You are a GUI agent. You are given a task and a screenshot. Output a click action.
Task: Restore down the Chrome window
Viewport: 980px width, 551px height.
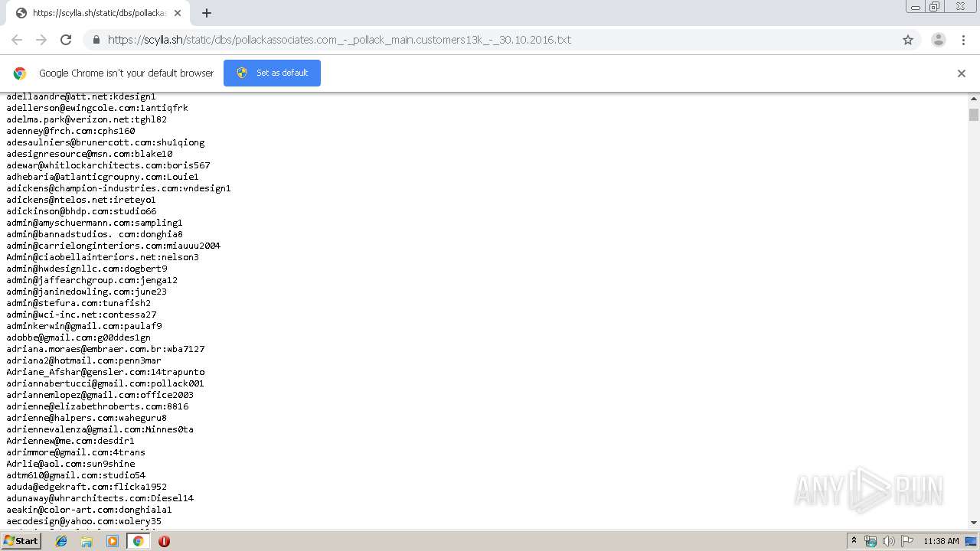tap(935, 7)
